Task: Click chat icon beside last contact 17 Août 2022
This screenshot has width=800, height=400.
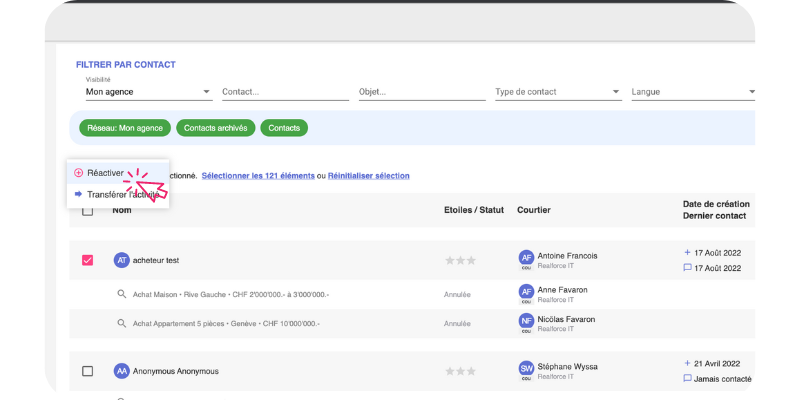Action: tap(687, 267)
